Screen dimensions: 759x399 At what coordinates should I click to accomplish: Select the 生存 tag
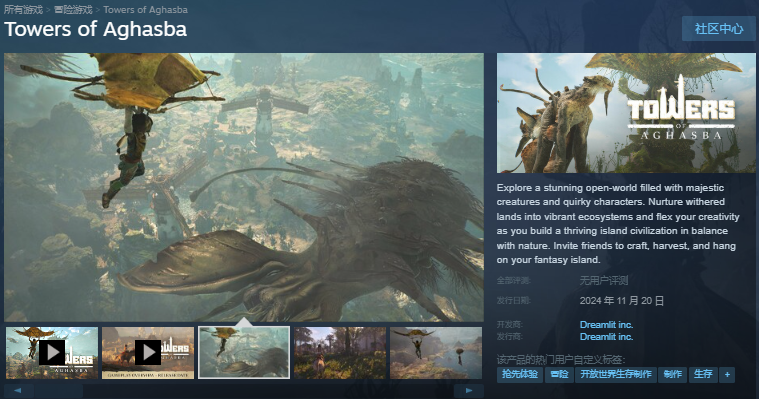point(703,375)
